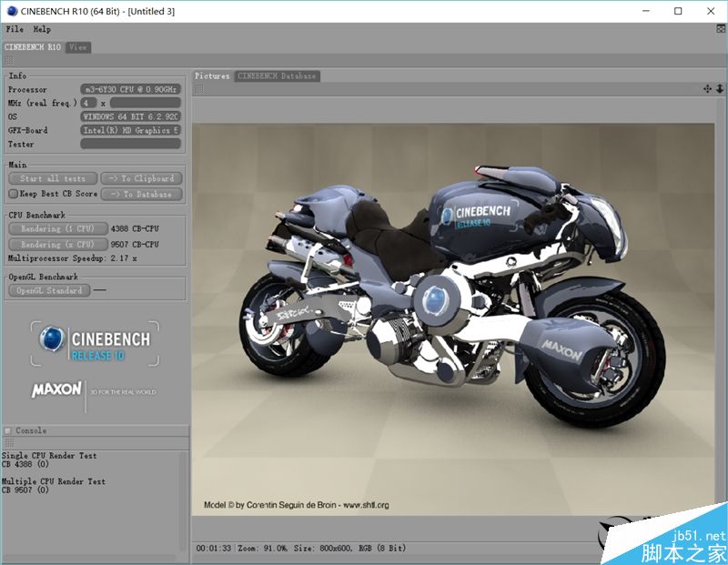Click the "CB 9507 (0)" console line

click(x=25, y=489)
